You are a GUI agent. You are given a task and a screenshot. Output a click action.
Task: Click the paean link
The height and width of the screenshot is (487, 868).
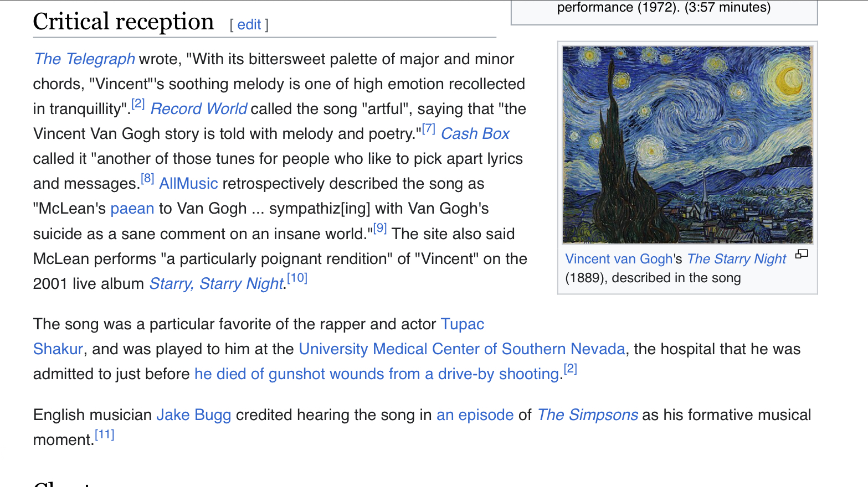(132, 209)
